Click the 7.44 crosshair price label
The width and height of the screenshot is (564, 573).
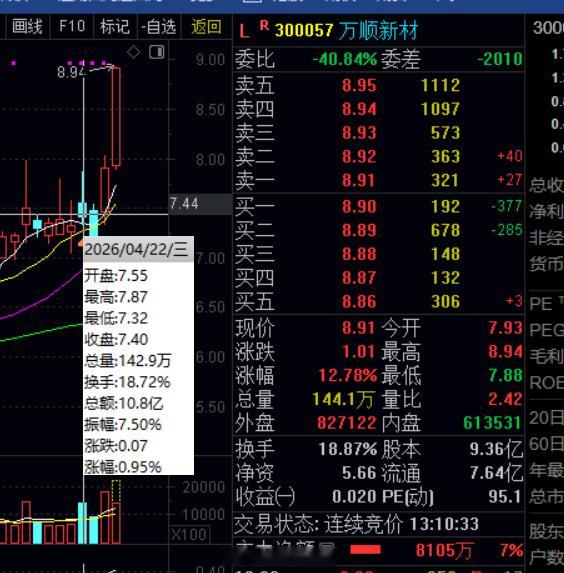(184, 204)
